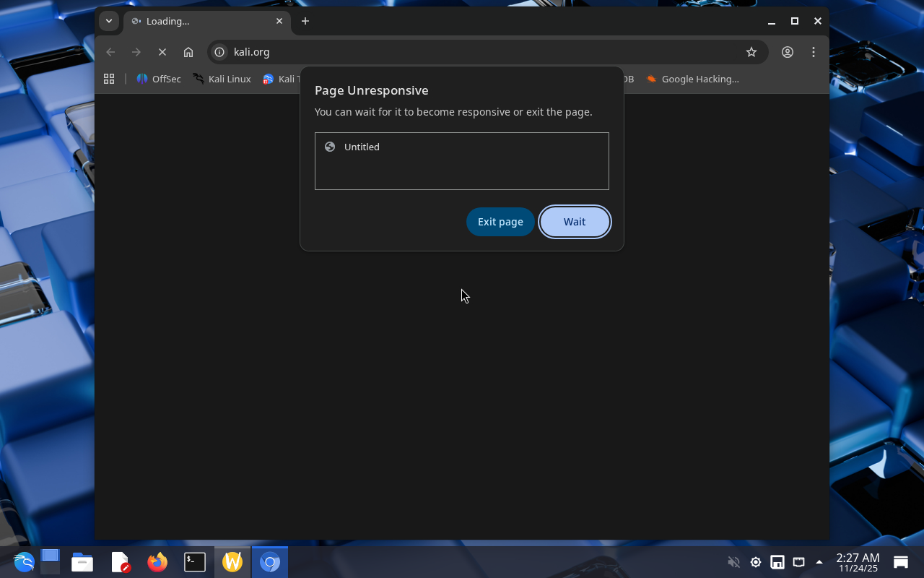Open the terminal emulator from taskbar
This screenshot has height=578, width=924.
(195, 561)
